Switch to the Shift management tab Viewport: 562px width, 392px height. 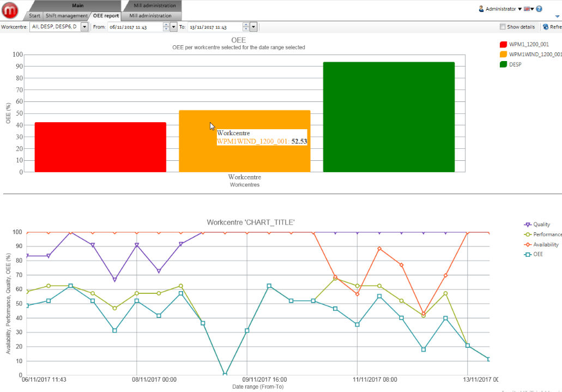point(66,16)
